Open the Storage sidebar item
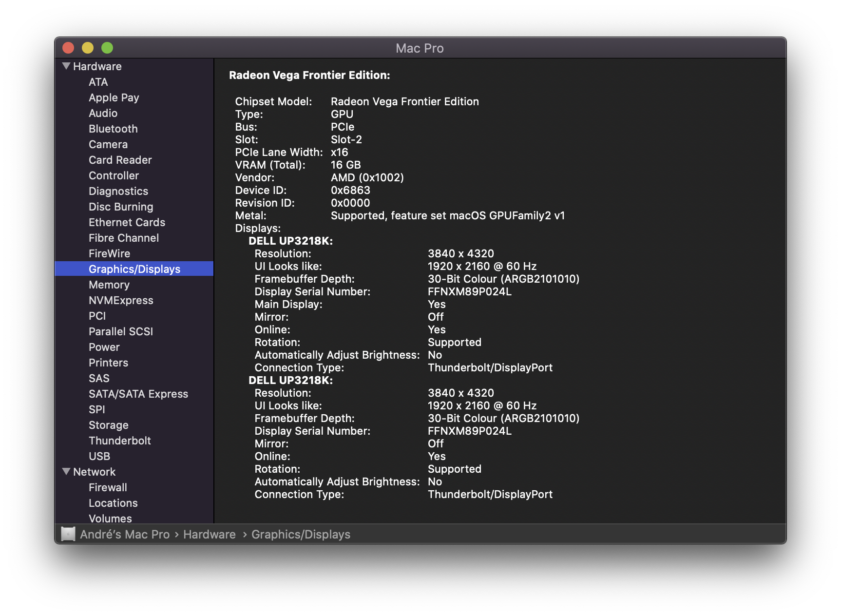This screenshot has width=841, height=616. [108, 425]
